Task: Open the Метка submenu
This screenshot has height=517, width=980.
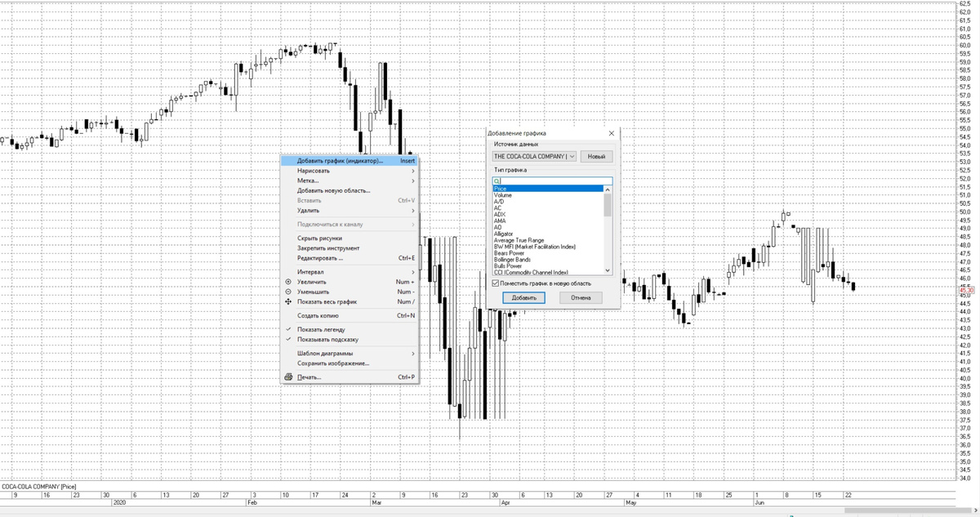Action: [350, 181]
